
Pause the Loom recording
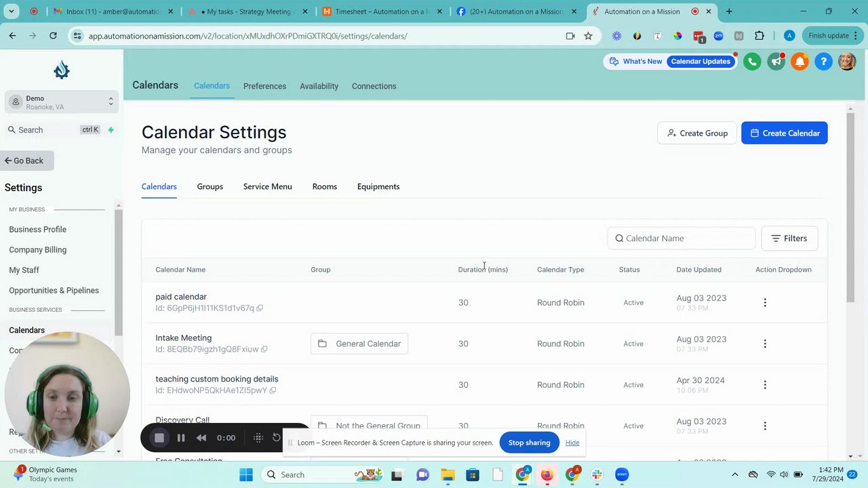[181, 438]
